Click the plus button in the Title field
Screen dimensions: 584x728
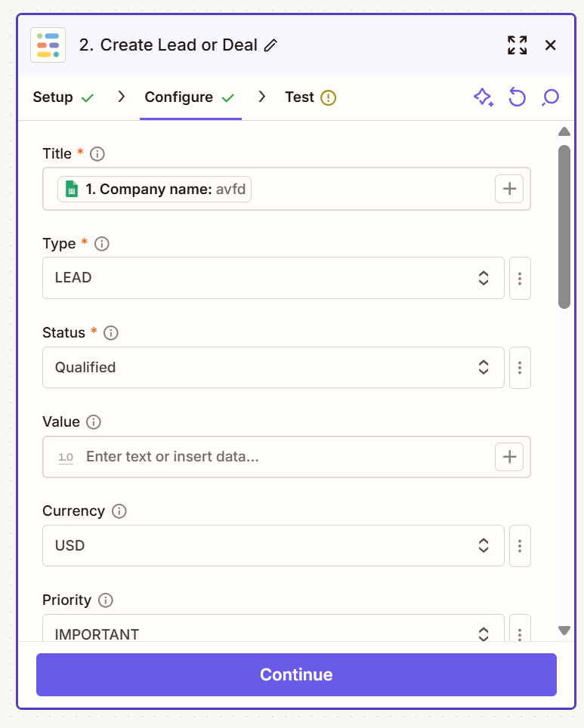tap(509, 189)
